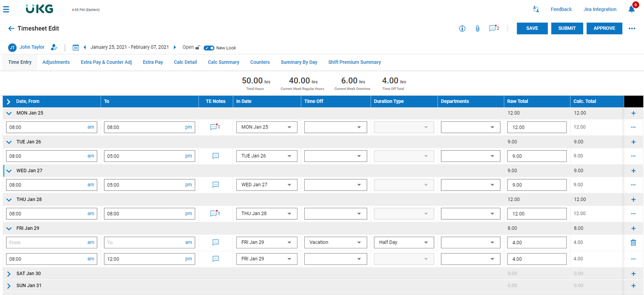
Task: Collapse the WED Jan 27 day group
Action: tap(9, 171)
